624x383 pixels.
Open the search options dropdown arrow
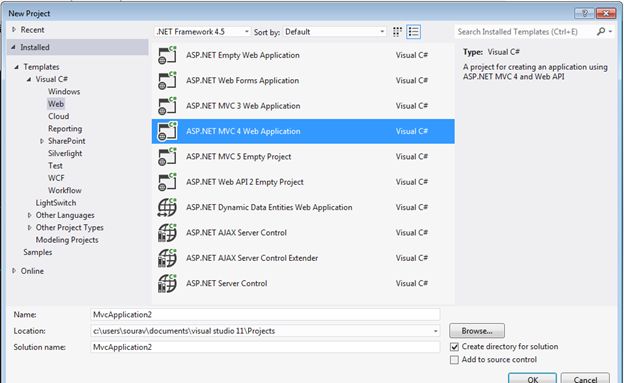(x=610, y=31)
